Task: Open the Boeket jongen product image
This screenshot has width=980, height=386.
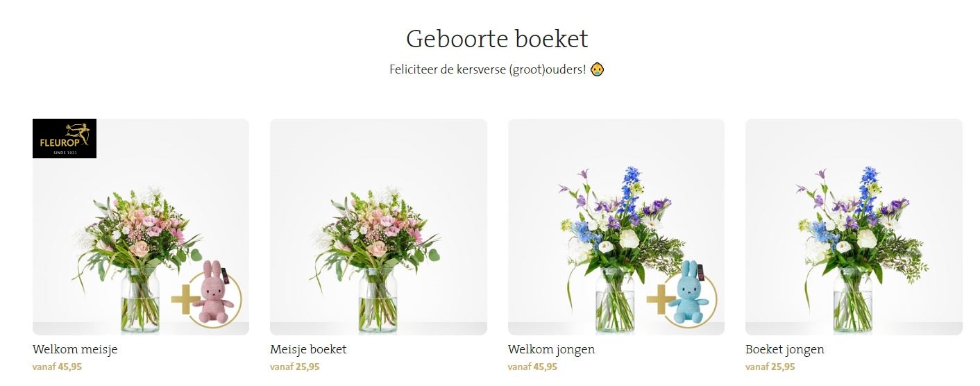Action: (854, 227)
